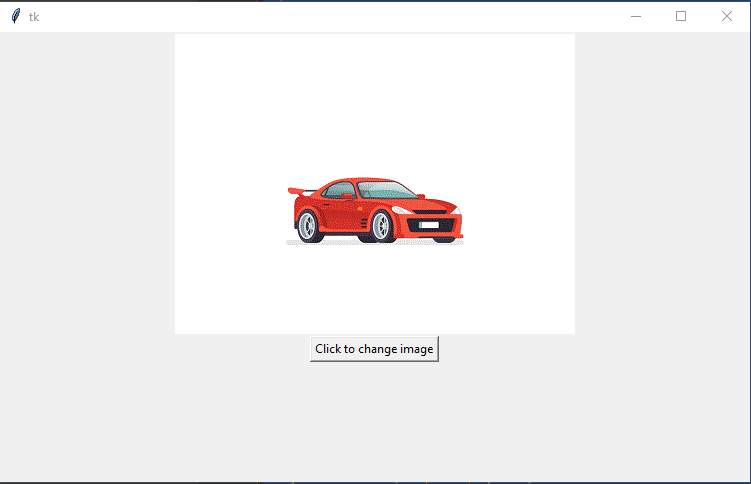Close the tk window

[x=727, y=16]
